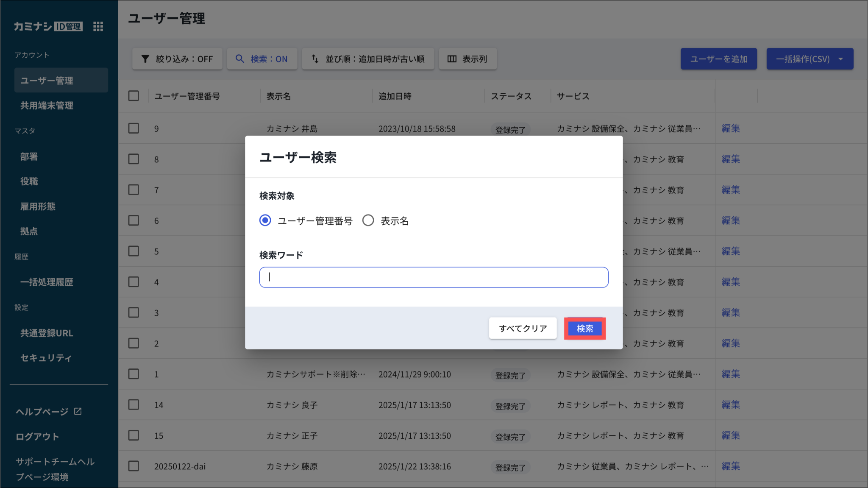
Task: Click 編集 link for user 15
Action: 730,435
